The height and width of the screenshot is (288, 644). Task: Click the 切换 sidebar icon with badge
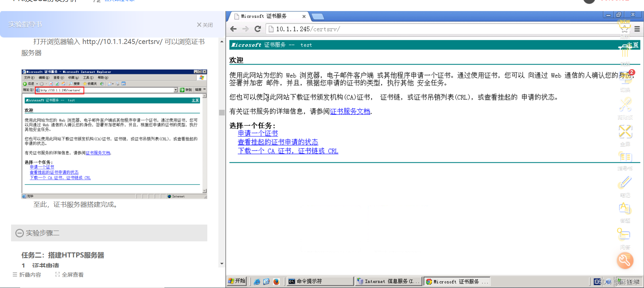tap(626, 82)
